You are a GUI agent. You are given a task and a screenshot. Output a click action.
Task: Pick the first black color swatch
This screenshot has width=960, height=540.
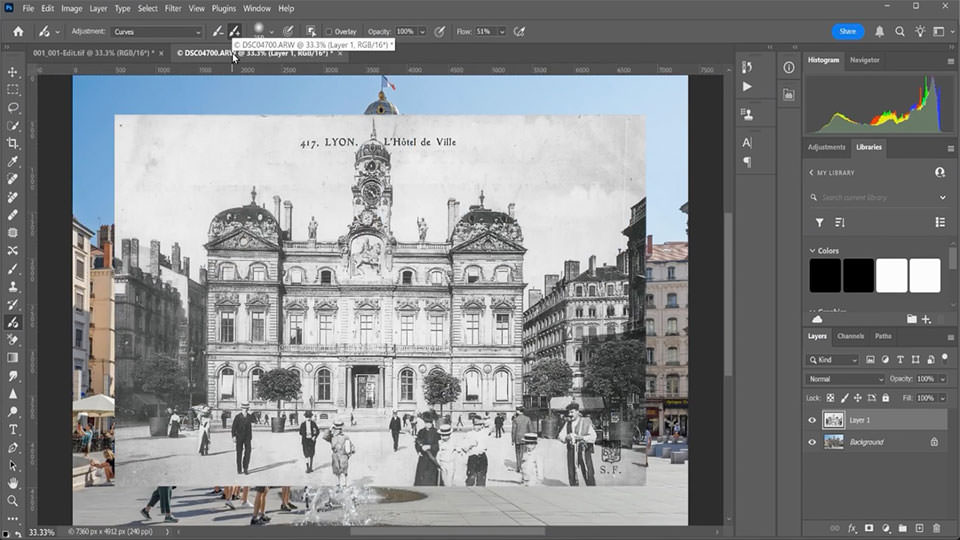coord(825,275)
